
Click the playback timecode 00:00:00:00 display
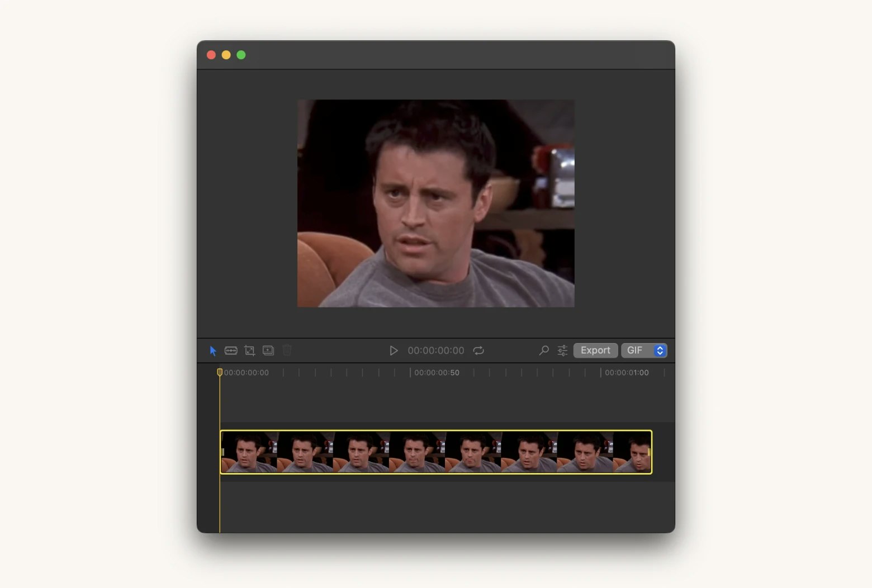tap(436, 350)
